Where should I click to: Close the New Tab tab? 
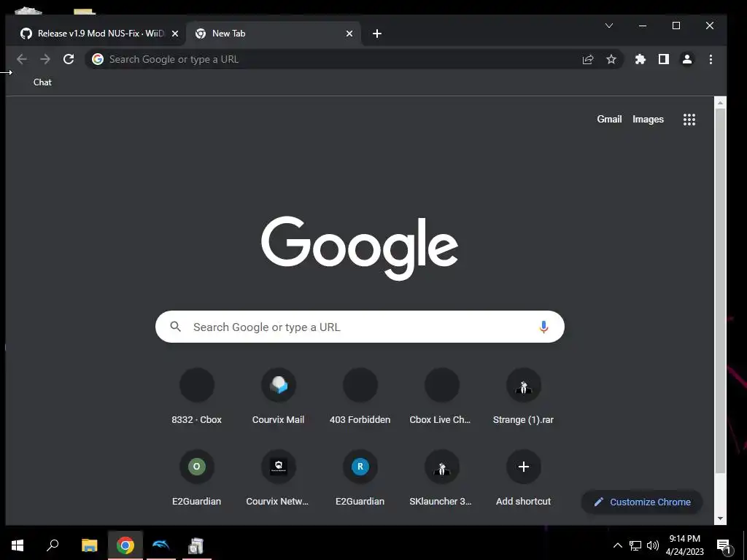[349, 34]
